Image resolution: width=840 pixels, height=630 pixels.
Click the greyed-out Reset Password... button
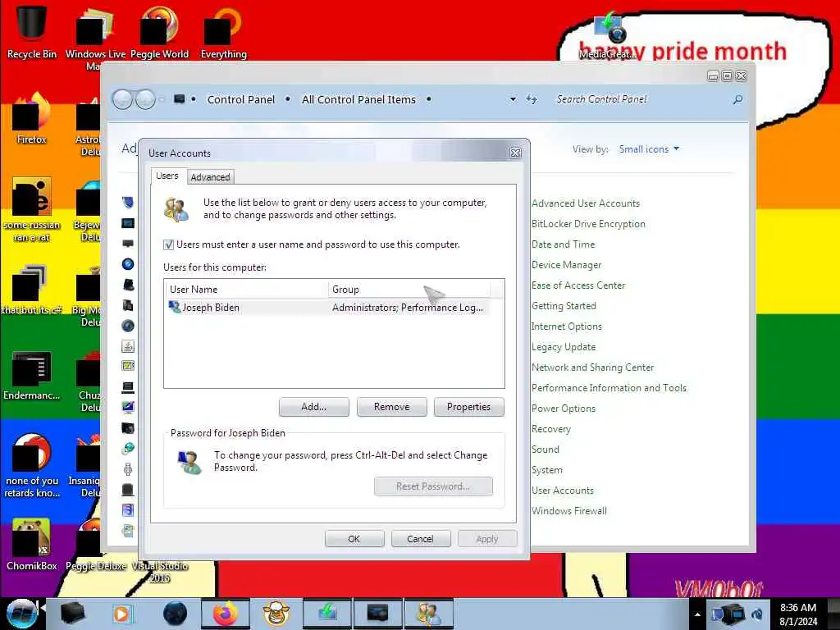point(433,486)
